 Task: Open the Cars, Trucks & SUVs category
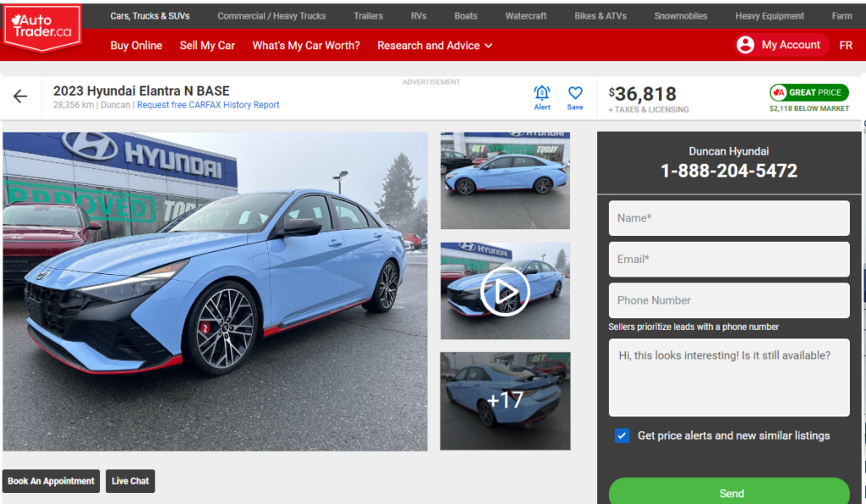pyautogui.click(x=150, y=16)
